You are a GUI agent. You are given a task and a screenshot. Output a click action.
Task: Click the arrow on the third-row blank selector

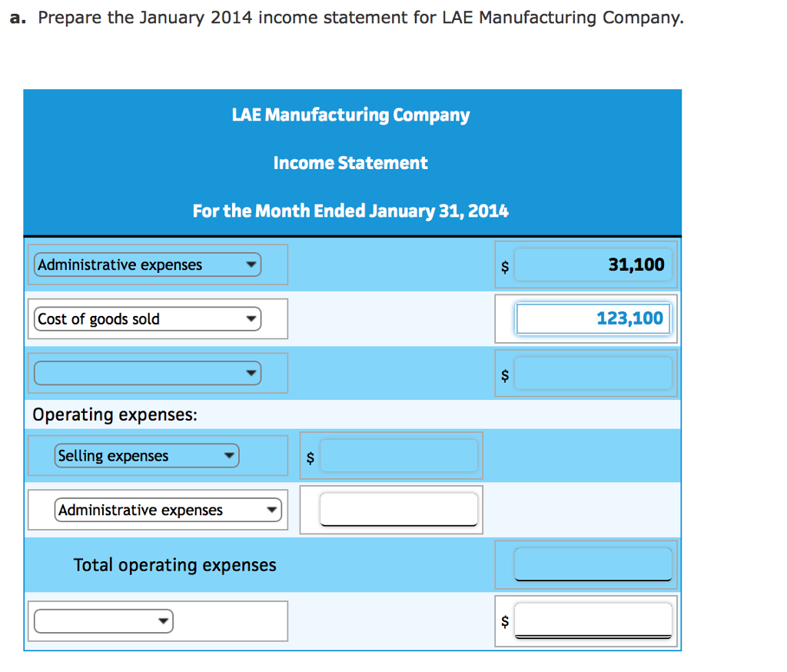tap(251, 373)
